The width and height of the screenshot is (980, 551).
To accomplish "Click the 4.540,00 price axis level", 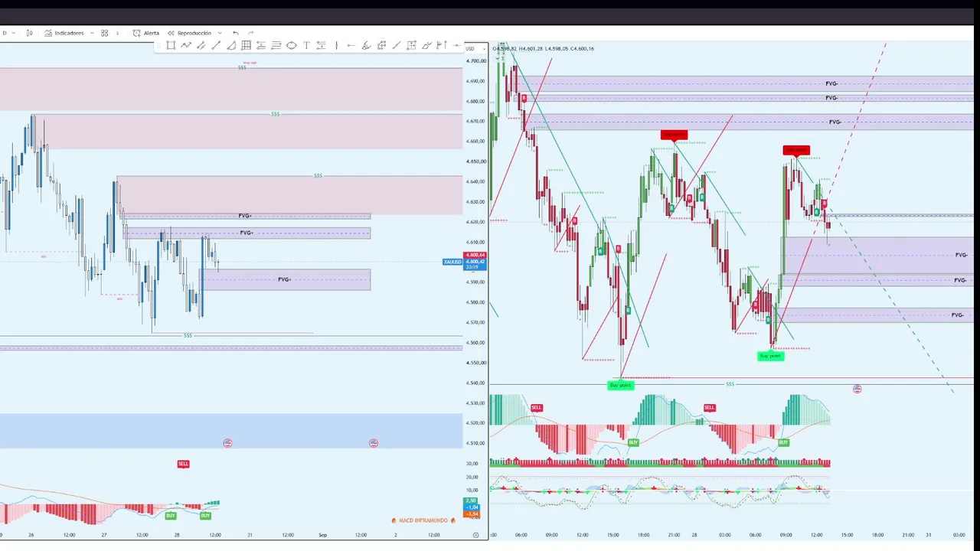I will point(476,383).
